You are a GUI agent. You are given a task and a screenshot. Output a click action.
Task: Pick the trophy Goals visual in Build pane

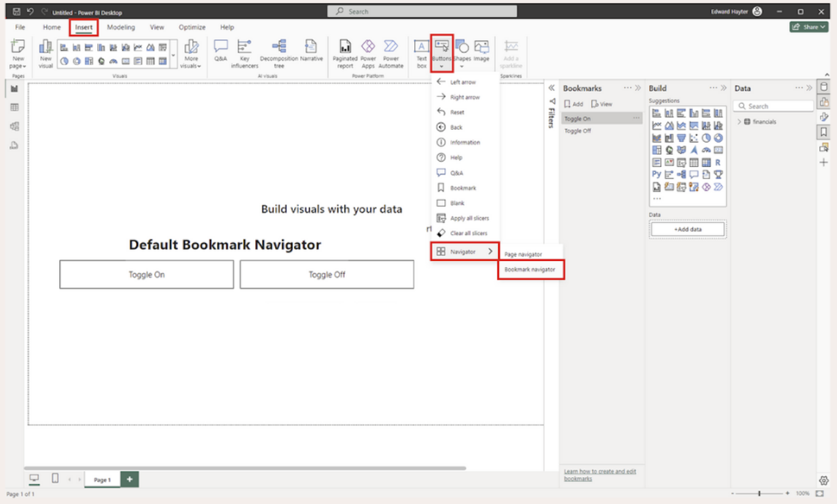pos(718,175)
